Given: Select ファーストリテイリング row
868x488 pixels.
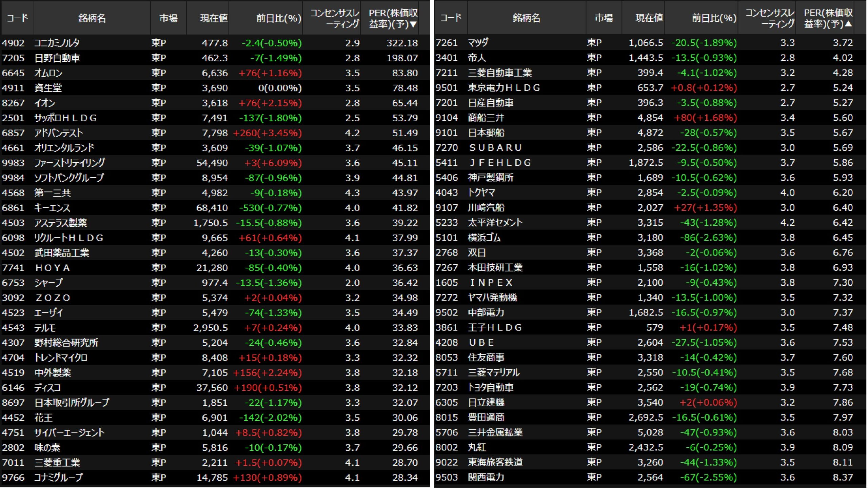Looking at the screenshot, I should [70, 163].
